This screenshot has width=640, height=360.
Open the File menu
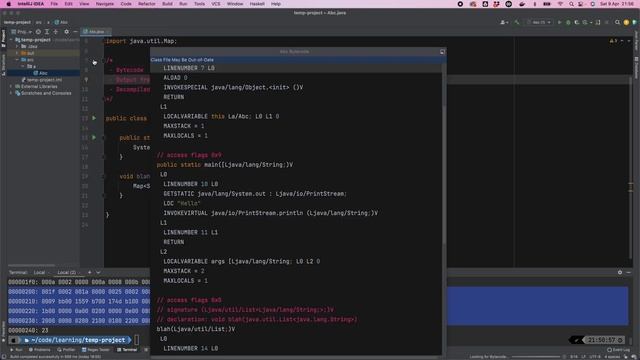pyautogui.click(x=54, y=4)
